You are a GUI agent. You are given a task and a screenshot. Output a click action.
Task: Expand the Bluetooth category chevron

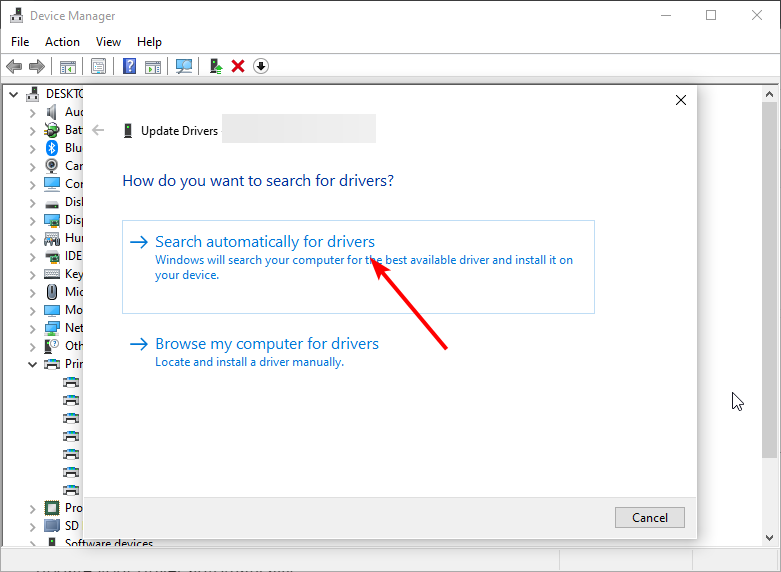coord(32,148)
